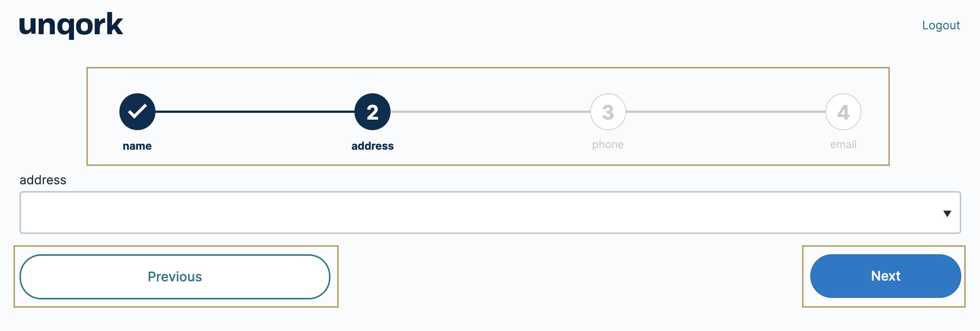Screen dimensions: 980x331
Task: Click the address field label
Action: click(43, 180)
